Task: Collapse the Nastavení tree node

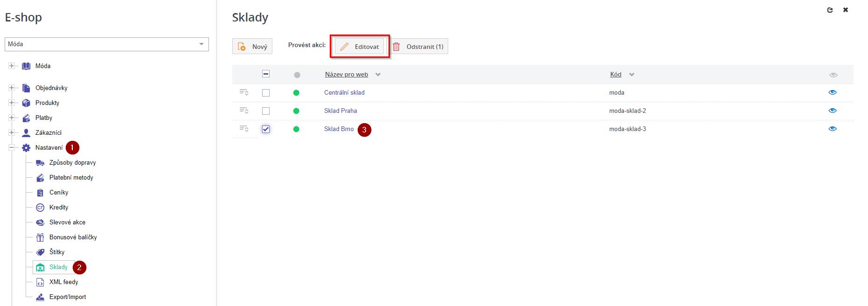Action: point(12,147)
